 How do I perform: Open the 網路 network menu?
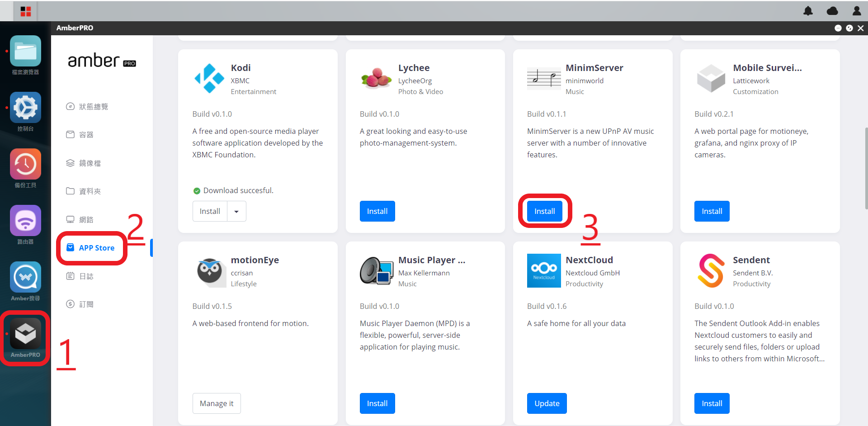tap(80, 220)
